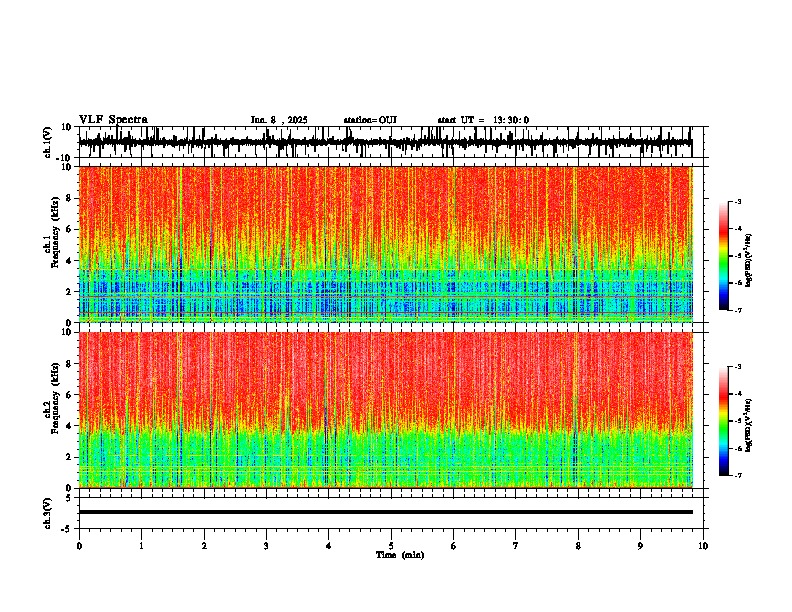Click the log(PSD) label of ch.1 colorbar
Image resolution: width=792 pixels, height=612 pixels.
pyautogui.click(x=748, y=261)
